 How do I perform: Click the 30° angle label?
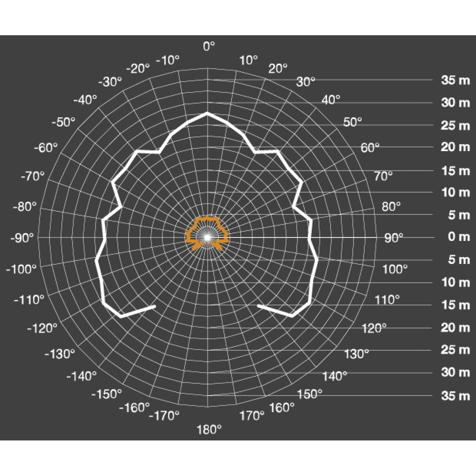pos(306,82)
